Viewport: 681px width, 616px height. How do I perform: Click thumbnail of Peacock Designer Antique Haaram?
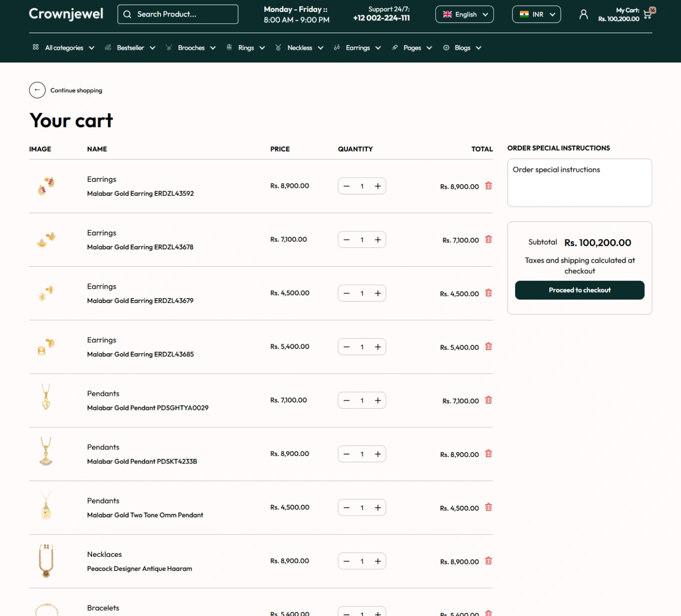pyautogui.click(x=46, y=561)
